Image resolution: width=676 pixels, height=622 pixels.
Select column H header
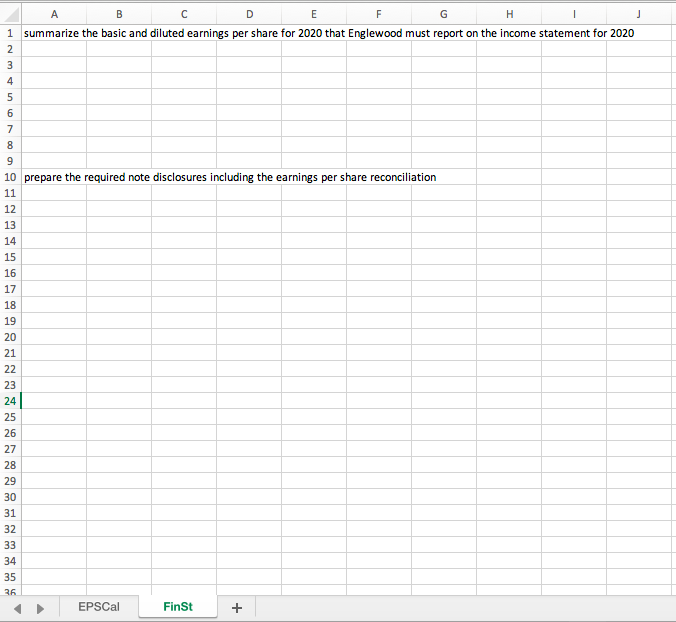[x=509, y=14]
